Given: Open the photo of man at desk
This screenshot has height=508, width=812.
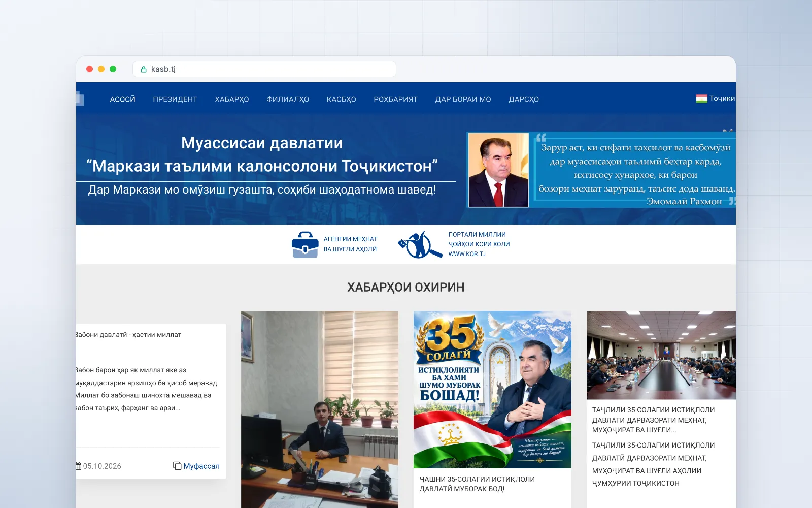Looking at the screenshot, I should point(320,409).
